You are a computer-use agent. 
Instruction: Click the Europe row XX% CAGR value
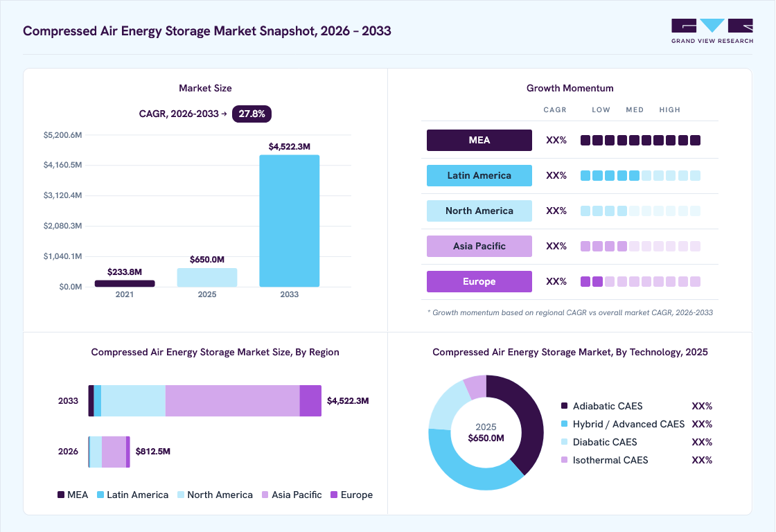tap(556, 281)
